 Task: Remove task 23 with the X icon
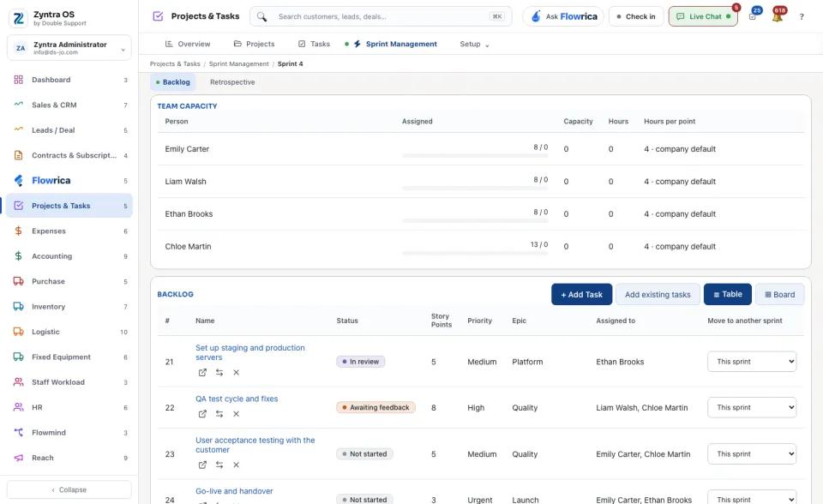237,465
